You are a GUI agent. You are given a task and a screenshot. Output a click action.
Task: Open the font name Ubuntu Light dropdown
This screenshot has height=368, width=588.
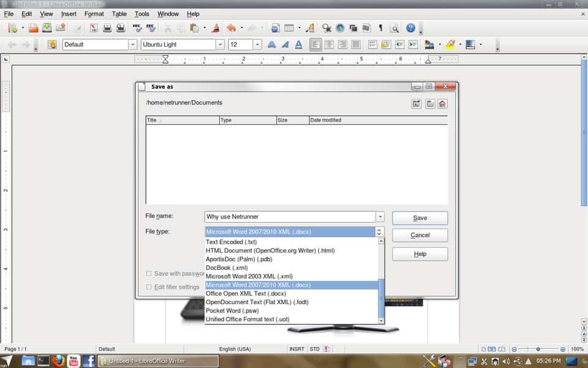(220, 44)
